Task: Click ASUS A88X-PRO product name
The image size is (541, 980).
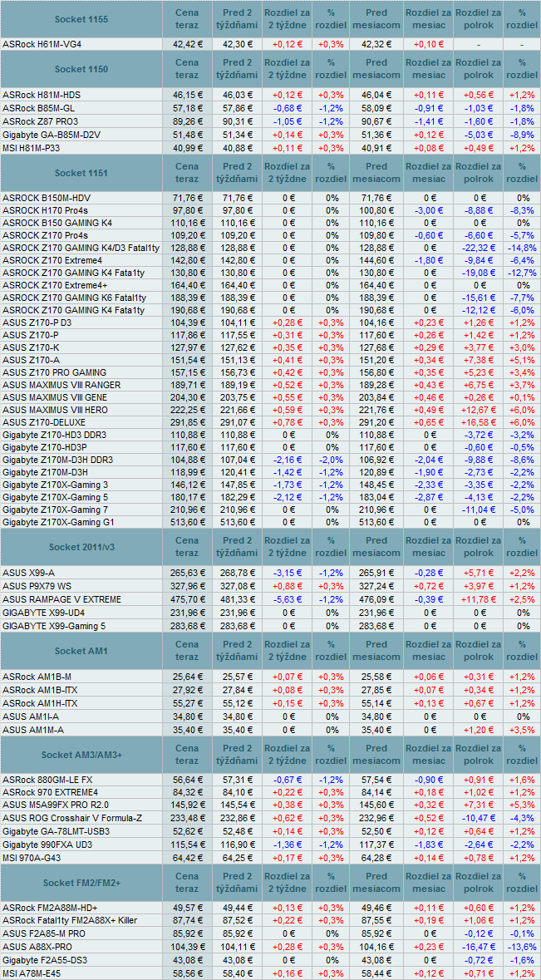Action: pyautogui.click(x=39, y=948)
